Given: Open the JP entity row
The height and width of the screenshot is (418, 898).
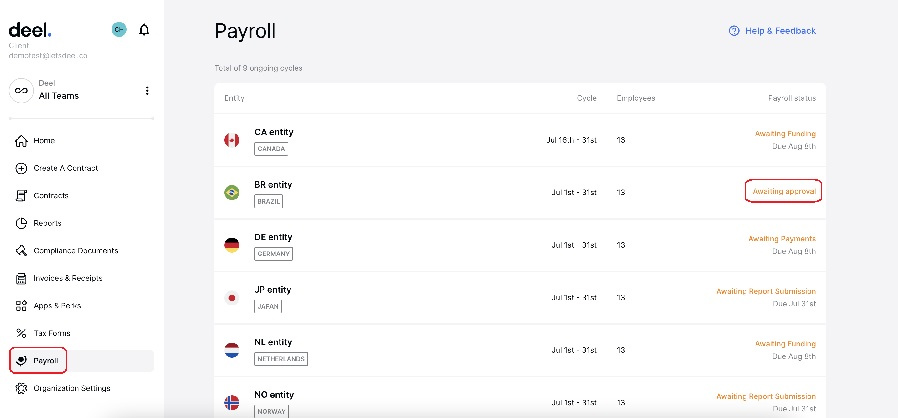Looking at the screenshot, I should click(x=520, y=298).
